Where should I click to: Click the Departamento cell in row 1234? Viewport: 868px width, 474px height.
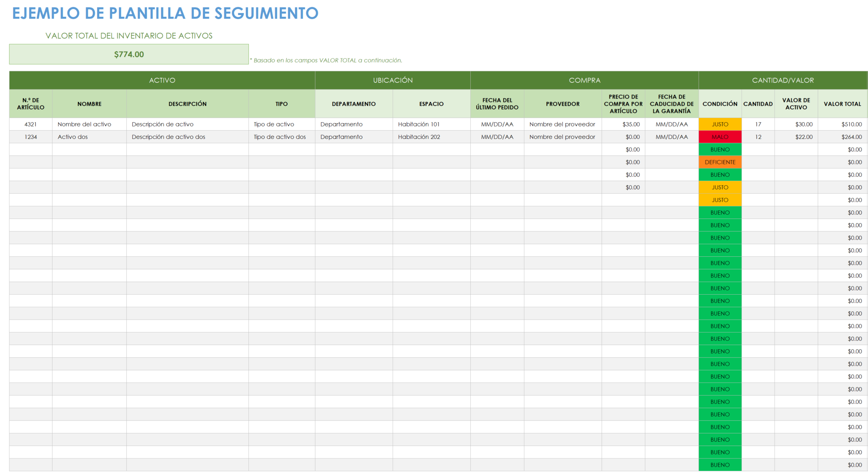pyautogui.click(x=354, y=137)
